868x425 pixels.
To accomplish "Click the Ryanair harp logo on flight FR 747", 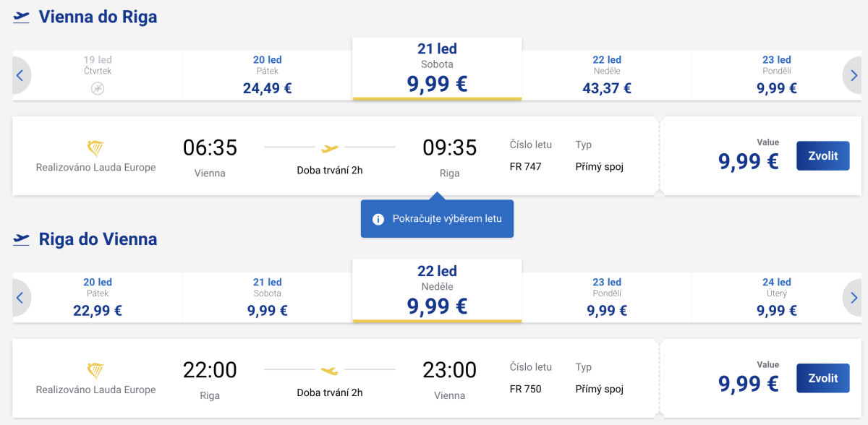I will click(x=95, y=149).
